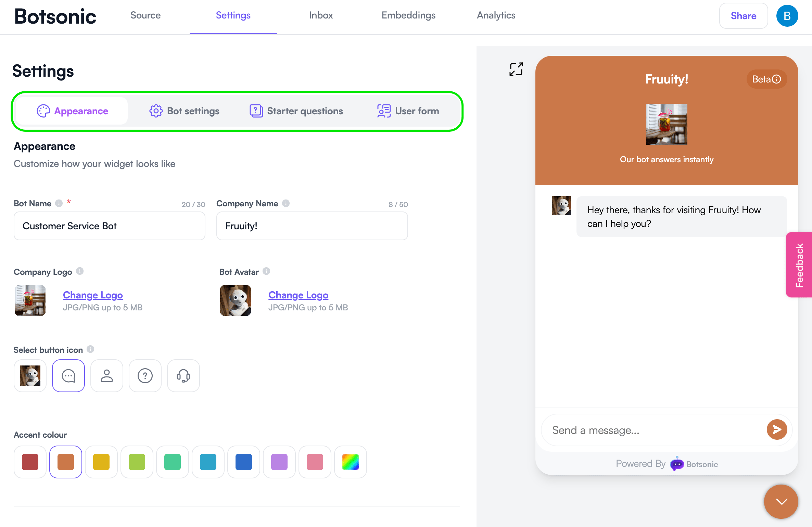The width and height of the screenshot is (812, 527).
Task: Click the person silhouette button icon
Action: tap(107, 375)
